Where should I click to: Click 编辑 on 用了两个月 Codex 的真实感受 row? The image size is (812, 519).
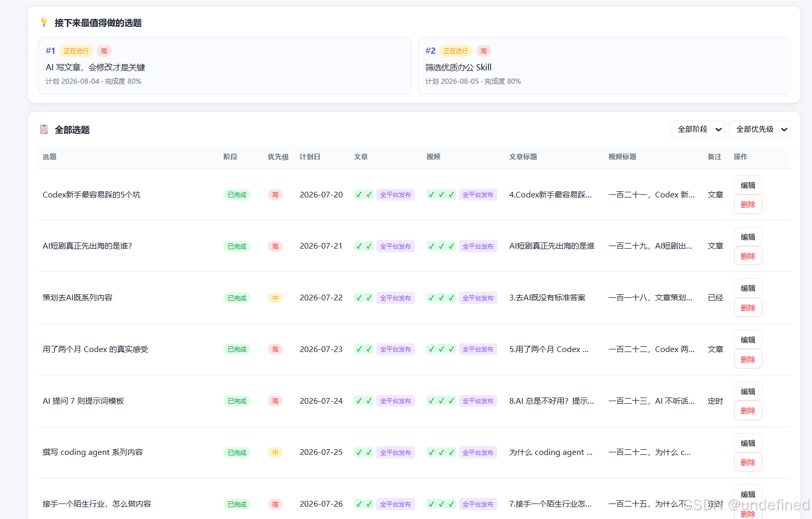pyautogui.click(x=748, y=340)
